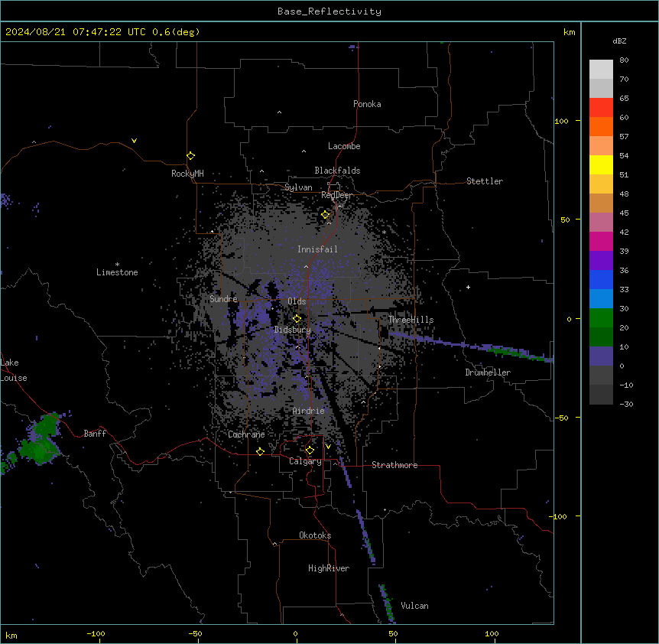Select the Calgary city label
The height and width of the screenshot is (644, 659).
tap(305, 461)
